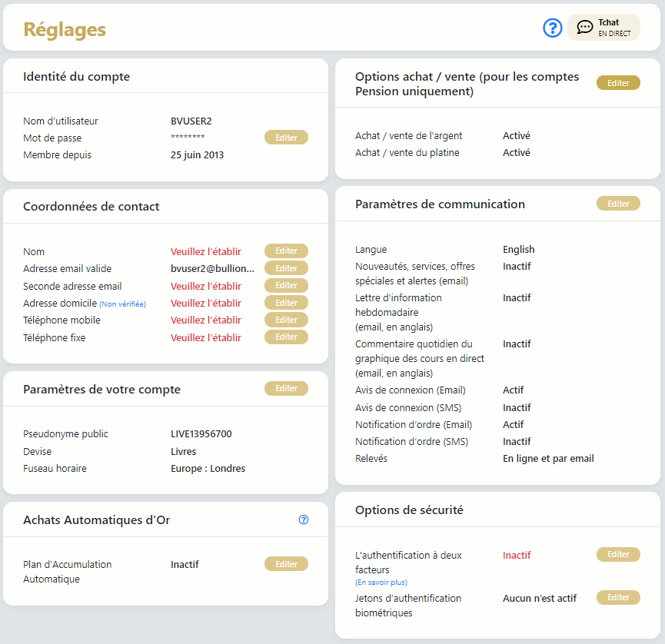Image resolution: width=665 pixels, height=644 pixels.
Task: Edit Options achat / vente settings
Action: 618,83
